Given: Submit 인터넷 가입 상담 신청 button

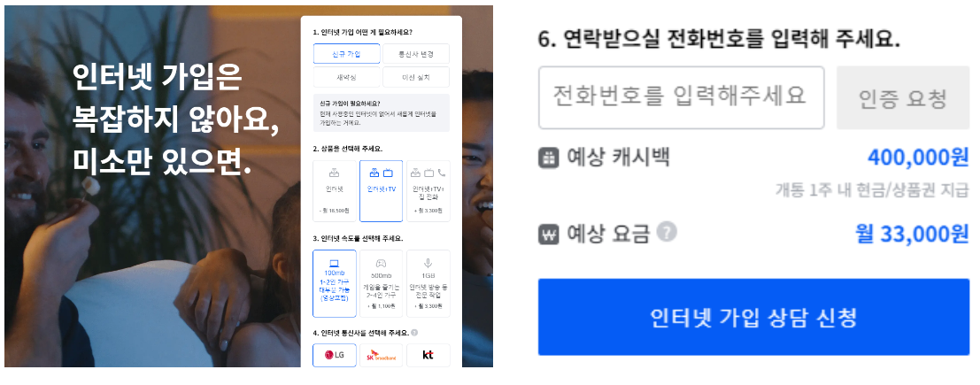Looking at the screenshot, I should 753,317.
